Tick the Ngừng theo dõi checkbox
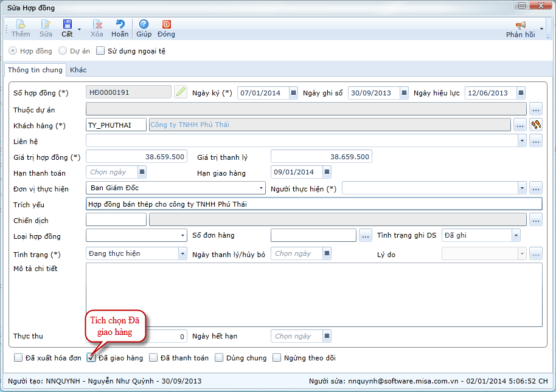 tap(277, 358)
